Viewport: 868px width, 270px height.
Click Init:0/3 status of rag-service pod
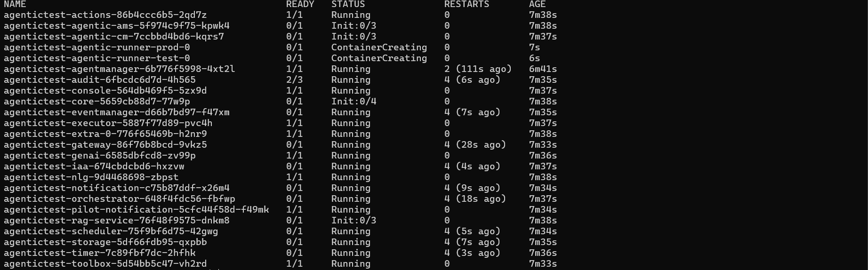[x=354, y=221]
